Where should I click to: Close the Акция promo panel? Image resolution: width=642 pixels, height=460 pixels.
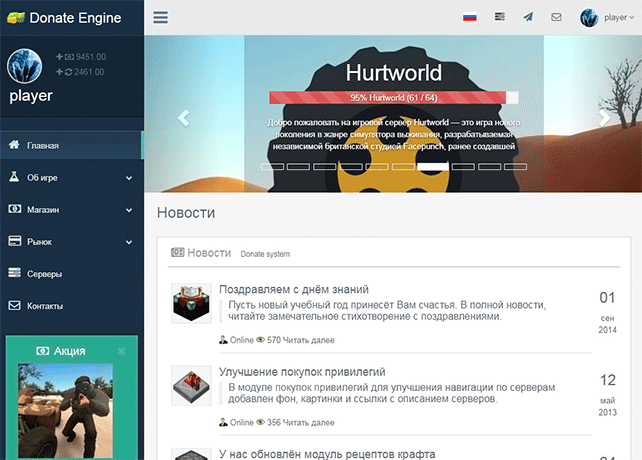click(x=121, y=351)
